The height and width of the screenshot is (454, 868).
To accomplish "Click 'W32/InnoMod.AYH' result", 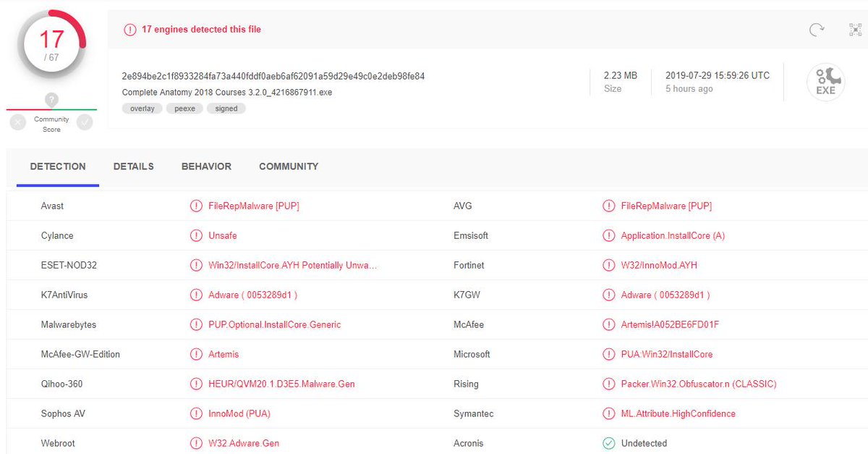I will click(659, 266).
